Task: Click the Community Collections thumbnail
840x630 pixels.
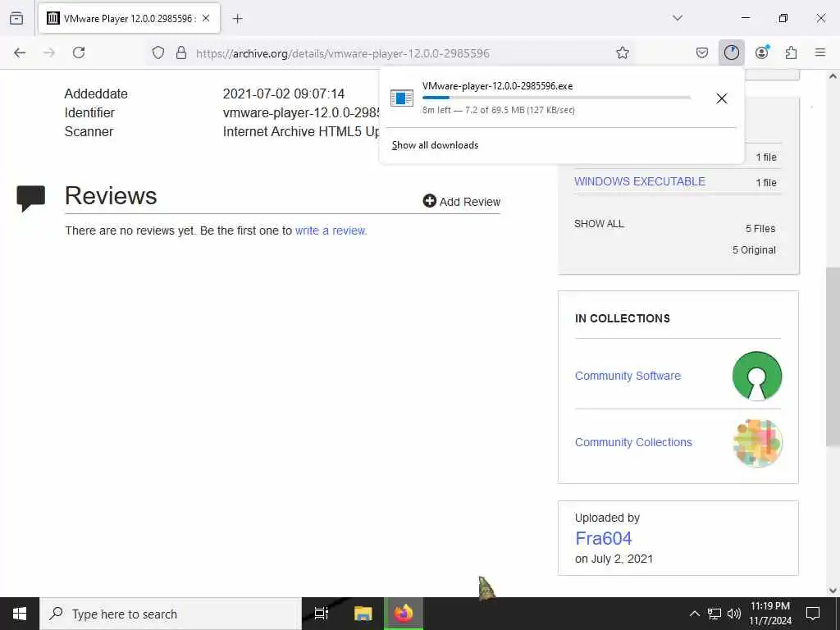Action: click(757, 443)
